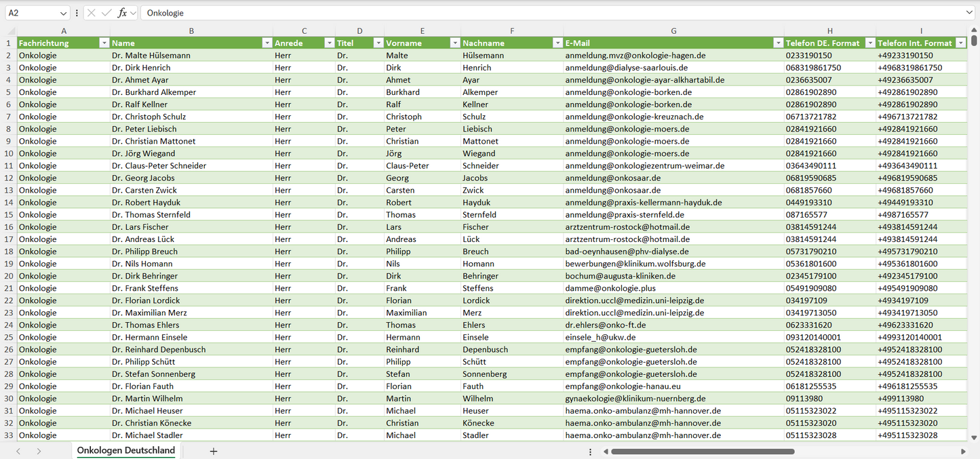Open the Telefon Int. Format filter dropdown

(x=961, y=43)
